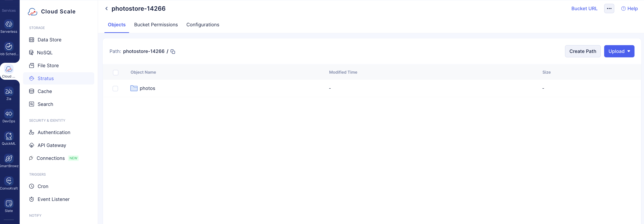Switch to Bucket Permissions tab
644x224 pixels.
coord(156,25)
